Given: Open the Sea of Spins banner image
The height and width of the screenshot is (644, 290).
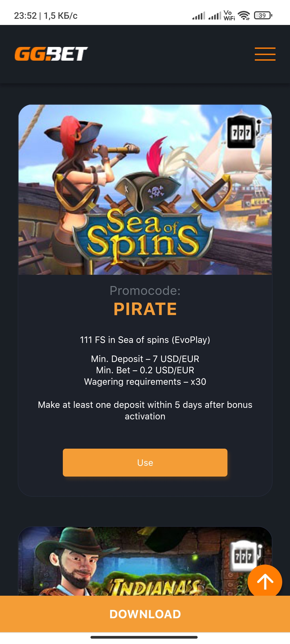Looking at the screenshot, I should [x=145, y=190].
